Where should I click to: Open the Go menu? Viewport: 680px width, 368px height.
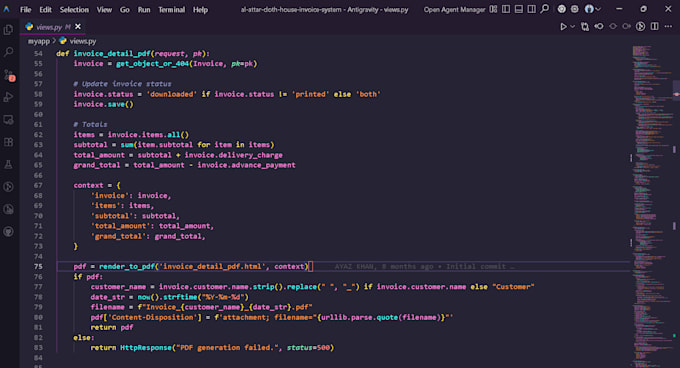pyautogui.click(x=124, y=10)
